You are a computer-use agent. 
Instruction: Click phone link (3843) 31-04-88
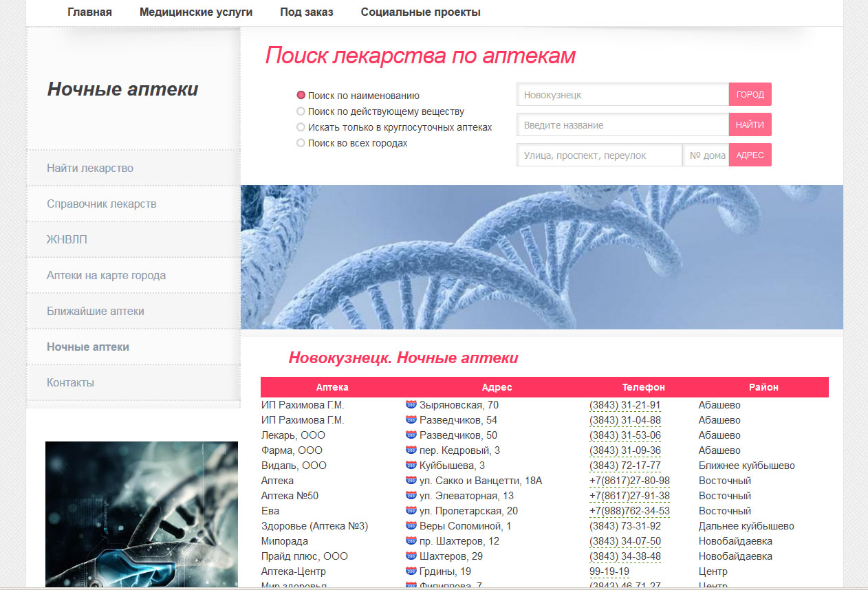(625, 420)
